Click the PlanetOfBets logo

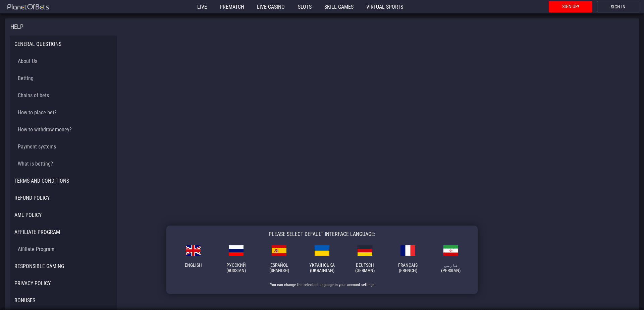pos(28,6)
